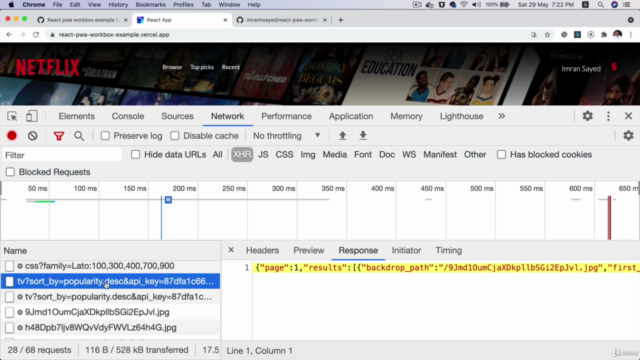Click the import HAR upload arrow
640x360 pixels.
coord(342,136)
